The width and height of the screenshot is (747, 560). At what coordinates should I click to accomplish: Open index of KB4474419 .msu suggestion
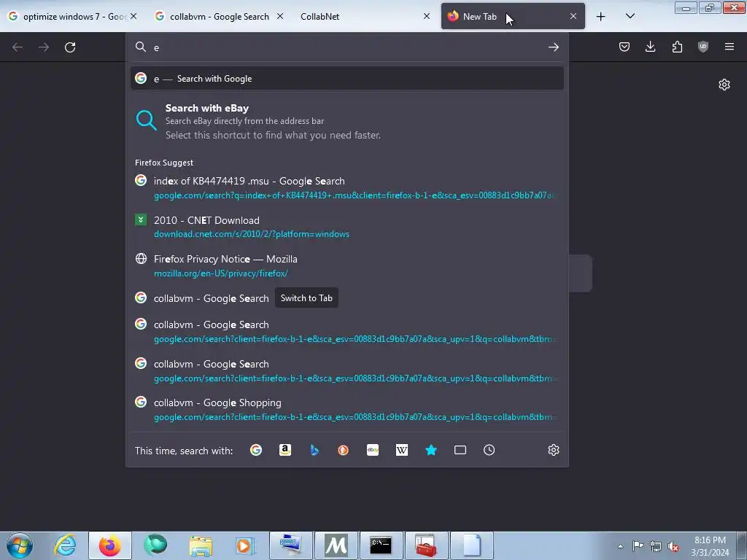click(347, 187)
